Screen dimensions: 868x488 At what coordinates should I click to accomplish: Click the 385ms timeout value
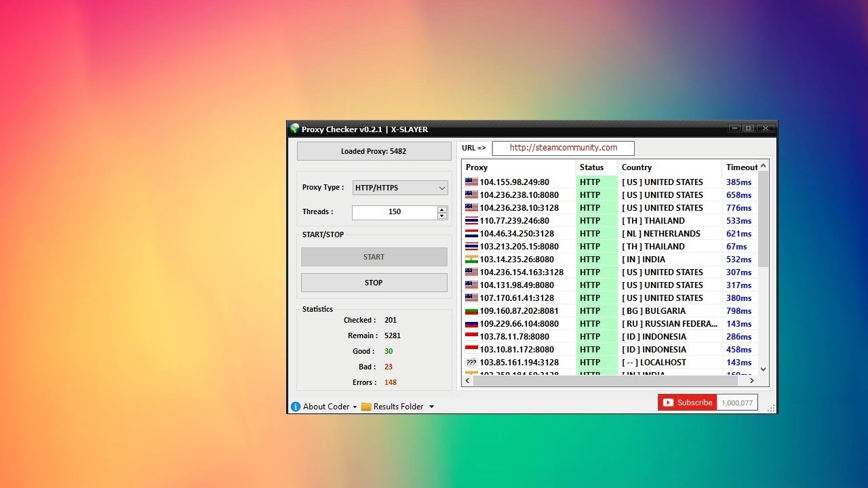[738, 182]
